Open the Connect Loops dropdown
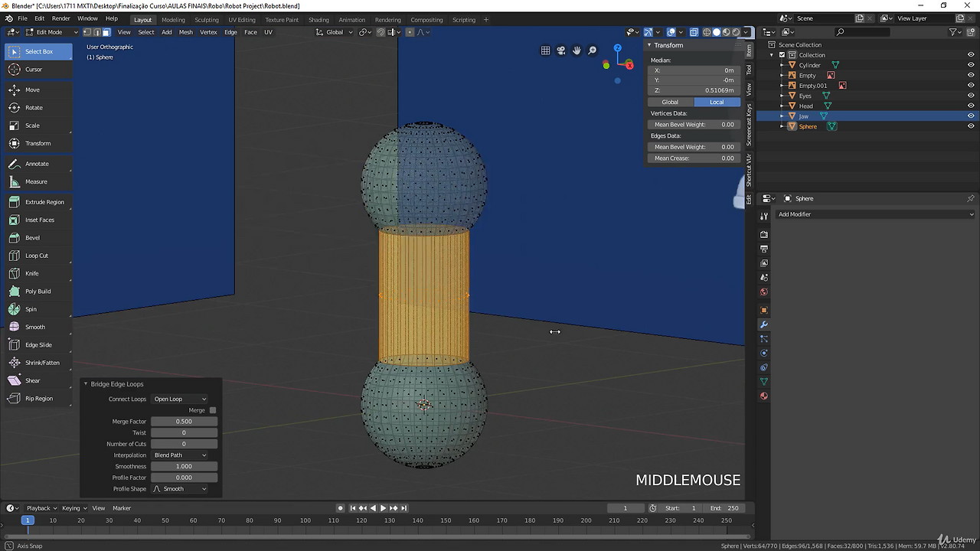980x551 pixels. (x=180, y=399)
